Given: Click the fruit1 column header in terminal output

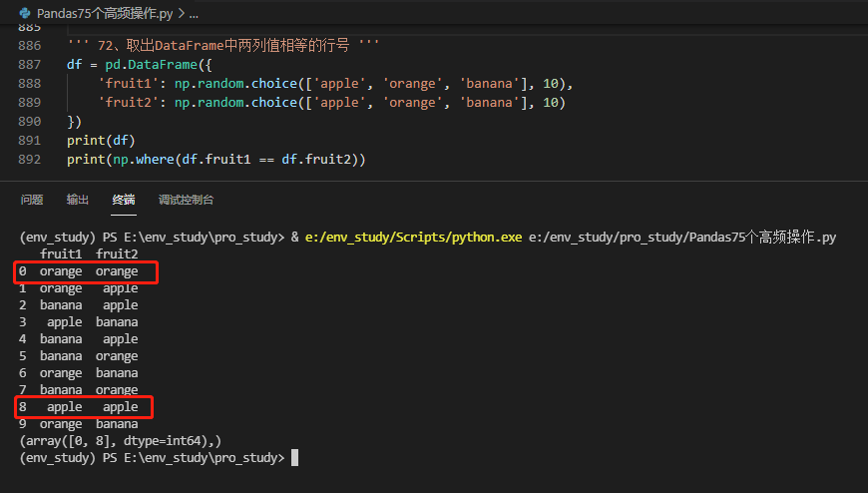Looking at the screenshot, I should [x=61, y=253].
